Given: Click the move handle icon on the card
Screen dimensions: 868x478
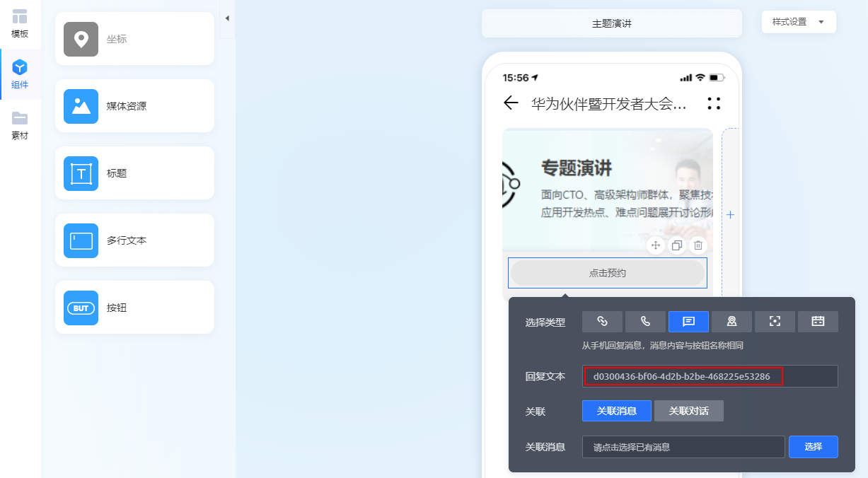Looking at the screenshot, I should click(x=656, y=245).
